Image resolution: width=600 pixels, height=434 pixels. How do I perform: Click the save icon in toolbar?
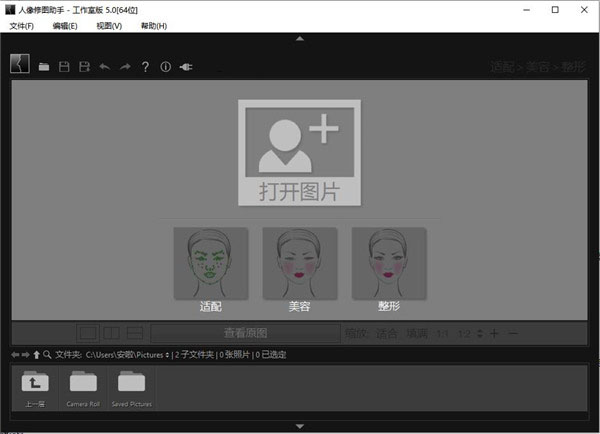[65, 67]
